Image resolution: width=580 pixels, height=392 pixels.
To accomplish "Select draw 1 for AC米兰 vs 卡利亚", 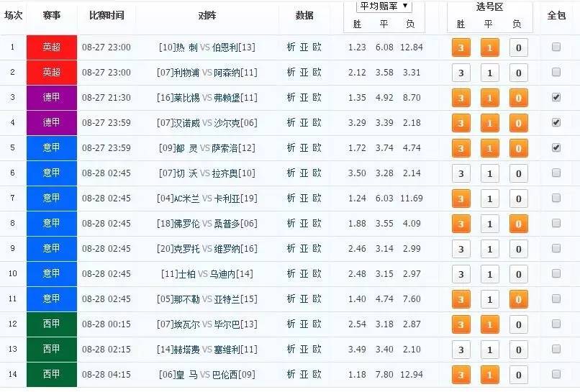I will tap(490, 199).
